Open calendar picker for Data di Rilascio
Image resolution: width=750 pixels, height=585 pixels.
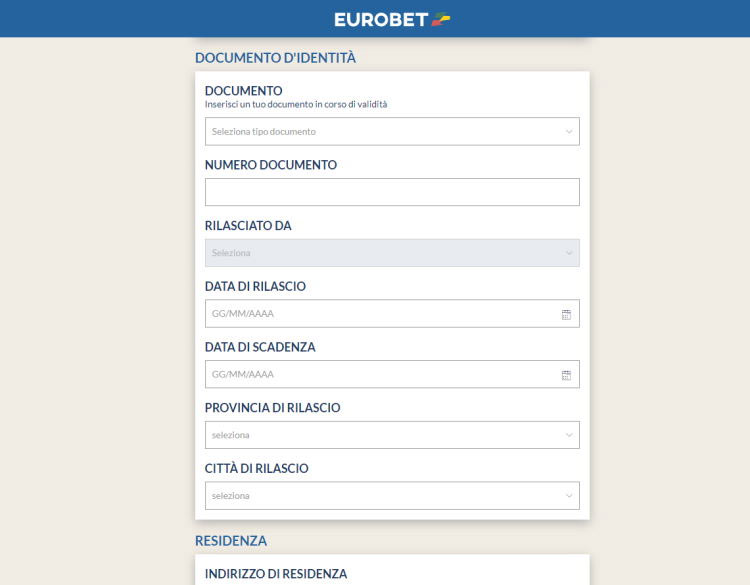click(566, 314)
